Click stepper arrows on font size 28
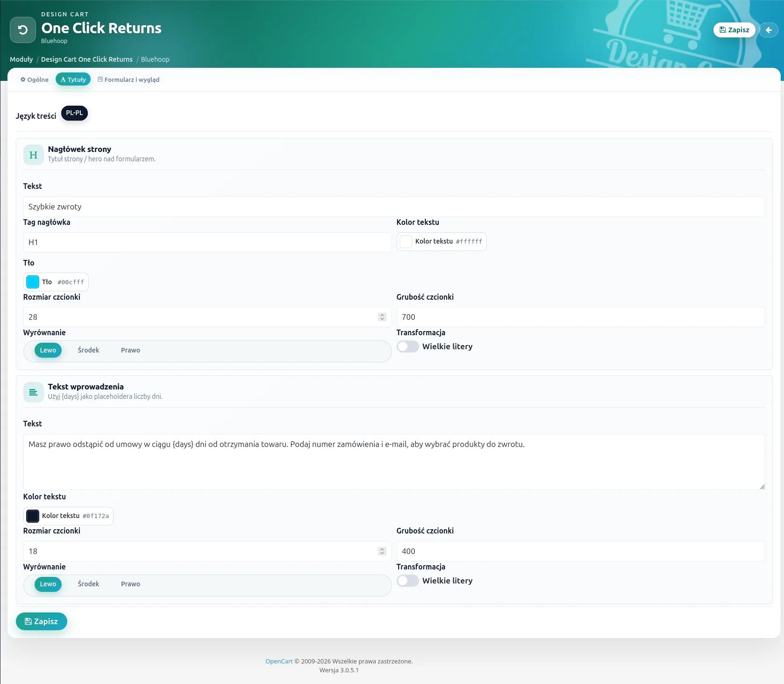 (x=382, y=317)
